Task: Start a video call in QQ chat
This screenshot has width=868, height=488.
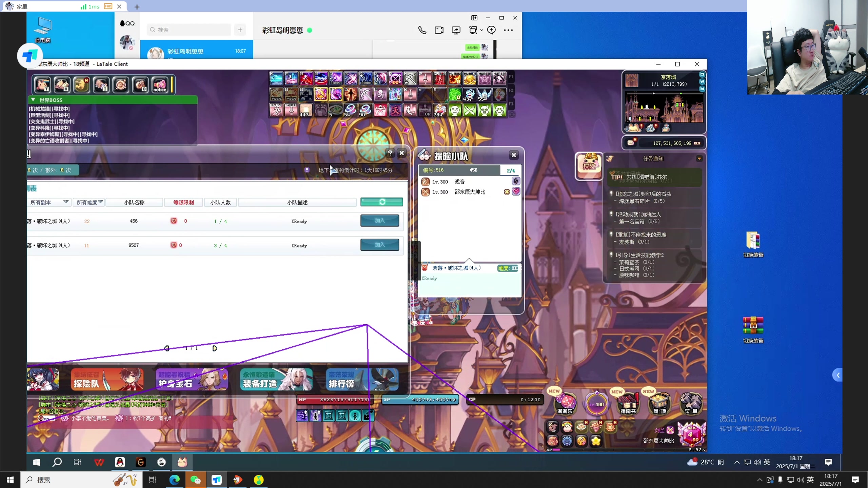Action: pyautogui.click(x=439, y=30)
